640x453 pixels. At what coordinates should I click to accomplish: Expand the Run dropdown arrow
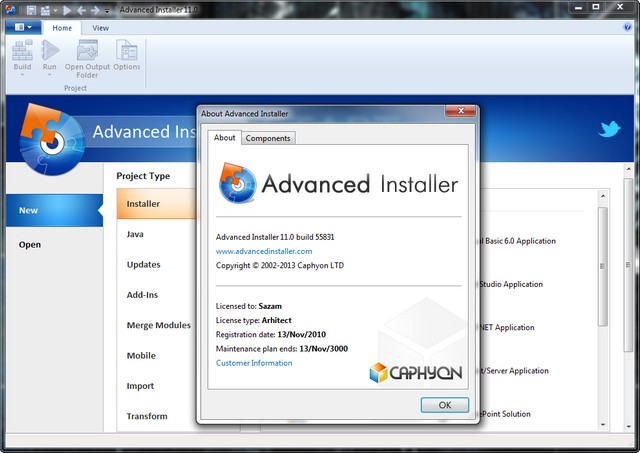pos(49,75)
